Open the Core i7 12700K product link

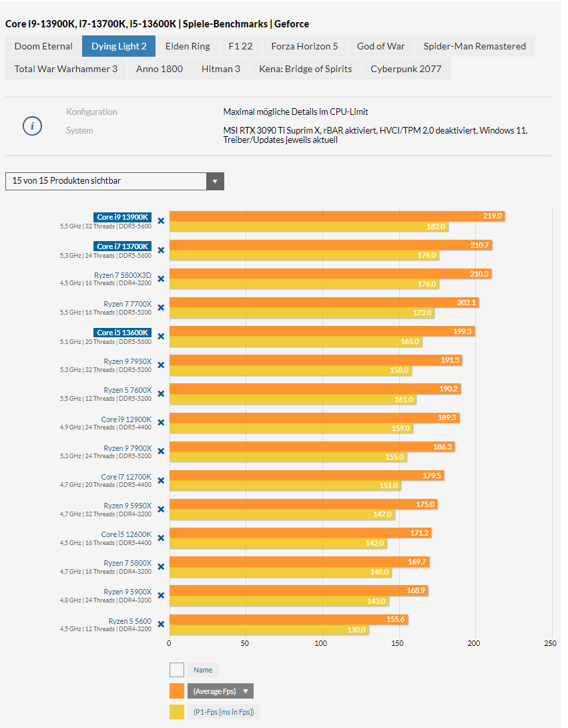click(x=126, y=477)
